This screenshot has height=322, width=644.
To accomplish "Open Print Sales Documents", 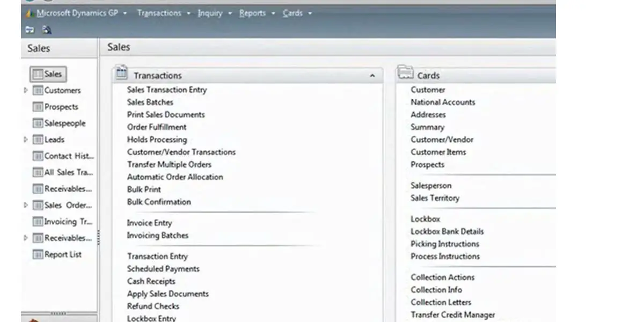I will pyautogui.click(x=166, y=114).
